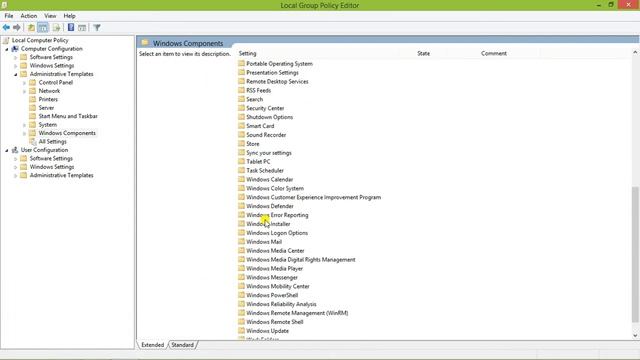The image size is (640, 360).
Task: Select Server in the tree
Action: (x=46, y=108)
